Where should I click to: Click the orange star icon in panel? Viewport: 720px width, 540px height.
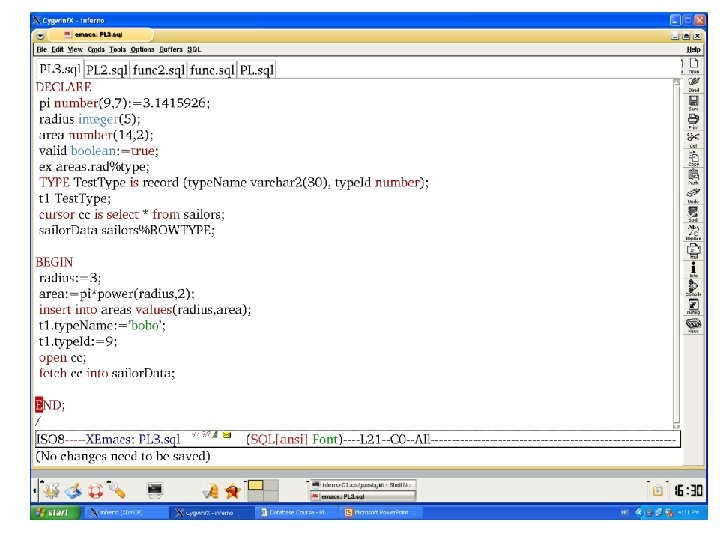tap(233, 491)
